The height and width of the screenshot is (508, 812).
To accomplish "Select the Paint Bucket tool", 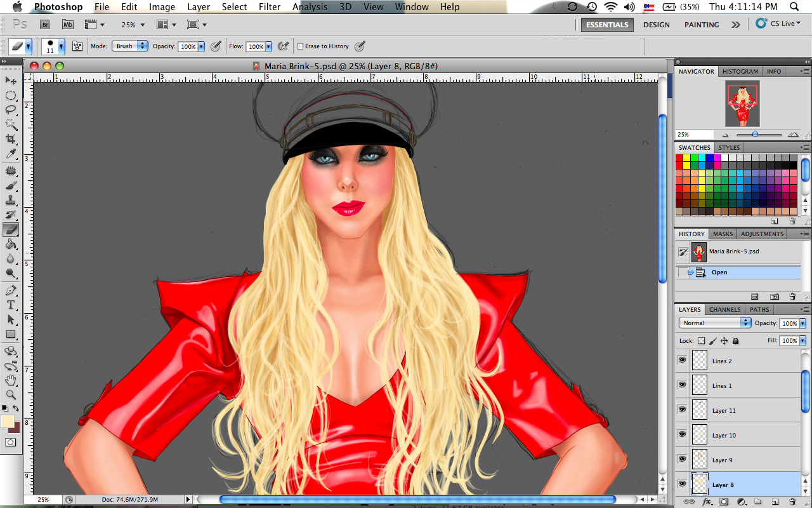I will 11,244.
